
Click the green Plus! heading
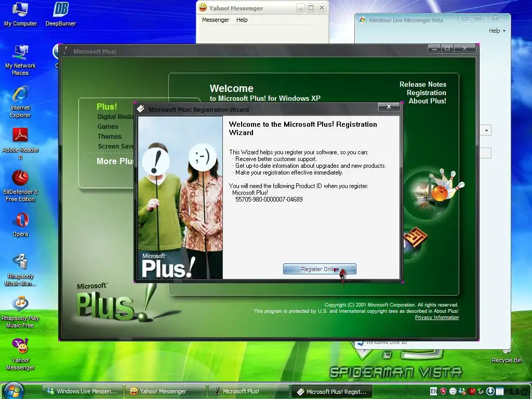[107, 107]
